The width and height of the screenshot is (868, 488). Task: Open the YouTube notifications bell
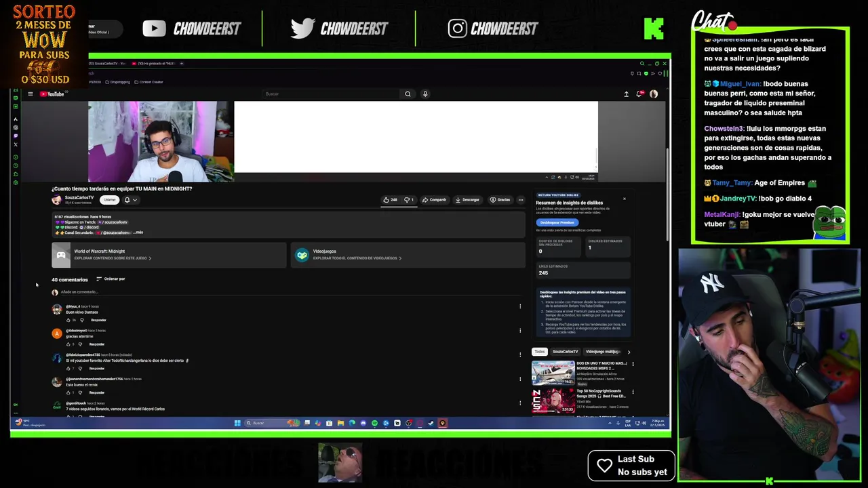click(x=639, y=94)
